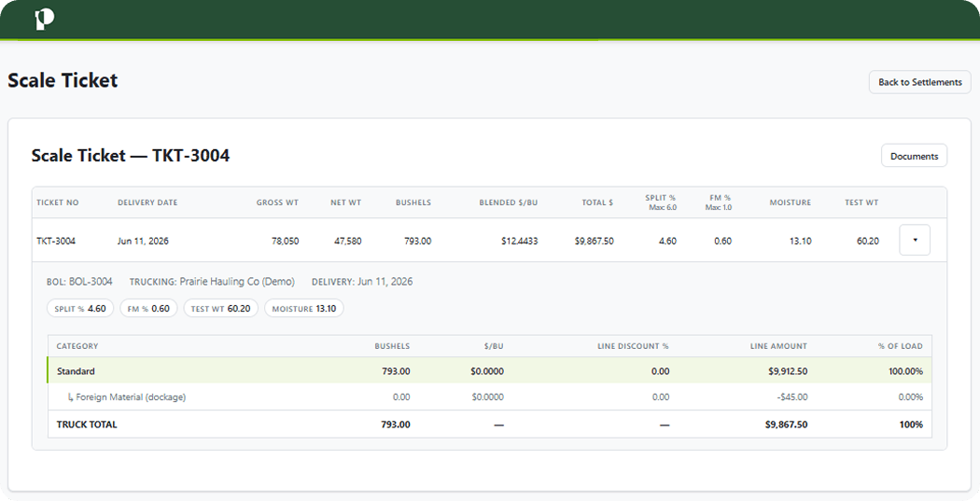Click the % of Load column header

[900, 346]
